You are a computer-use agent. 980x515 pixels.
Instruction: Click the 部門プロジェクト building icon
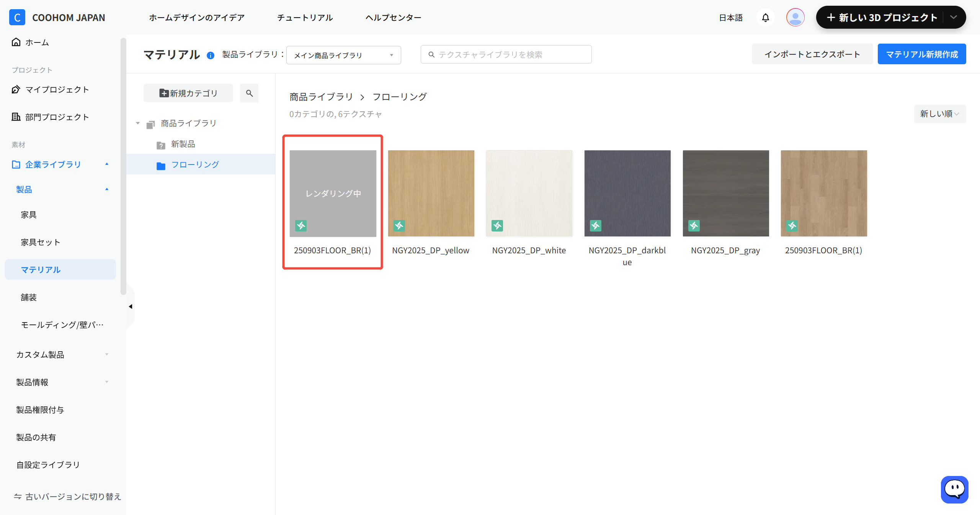click(x=16, y=117)
